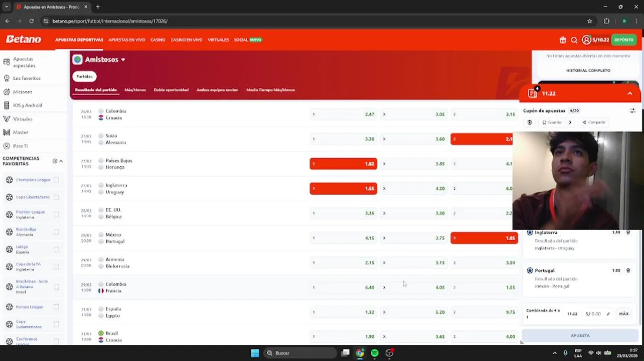This screenshot has width=644, height=361.
Task: Click the Betano logo
Action: tap(24, 40)
